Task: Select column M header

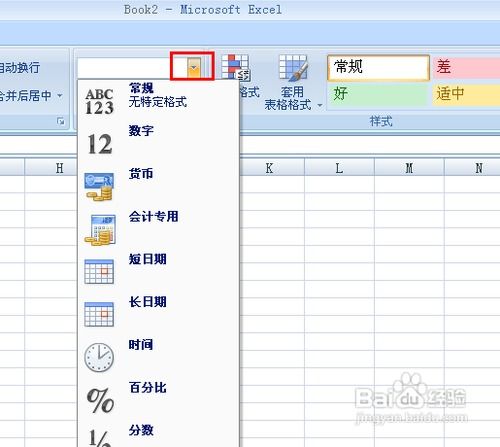Action: click(409, 168)
